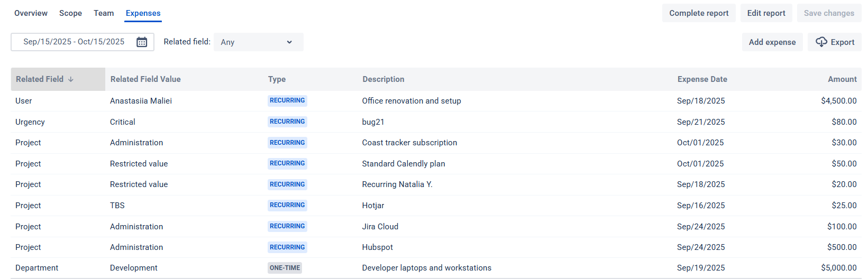The width and height of the screenshot is (868, 279).
Task: Click the Complete report button
Action: pyautogui.click(x=699, y=13)
